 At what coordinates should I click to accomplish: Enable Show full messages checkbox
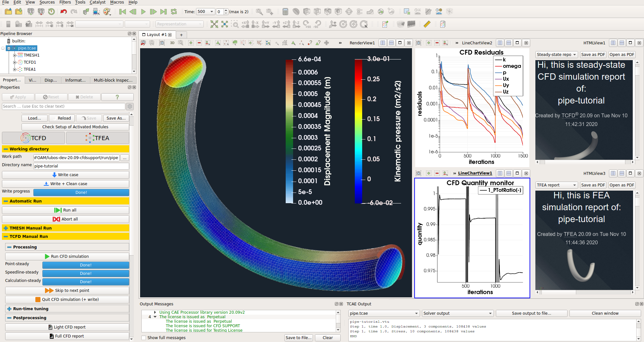point(144,337)
